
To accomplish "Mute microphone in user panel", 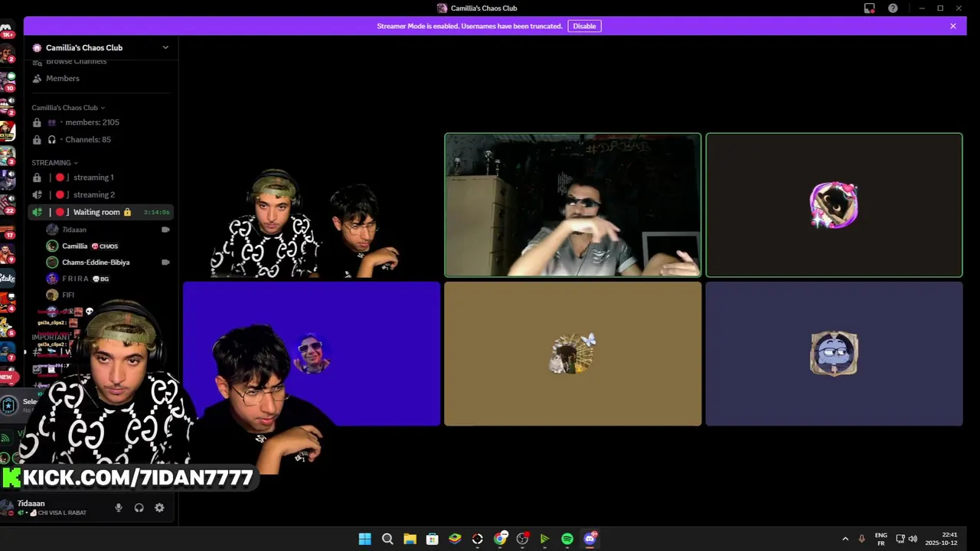I will coord(118,507).
